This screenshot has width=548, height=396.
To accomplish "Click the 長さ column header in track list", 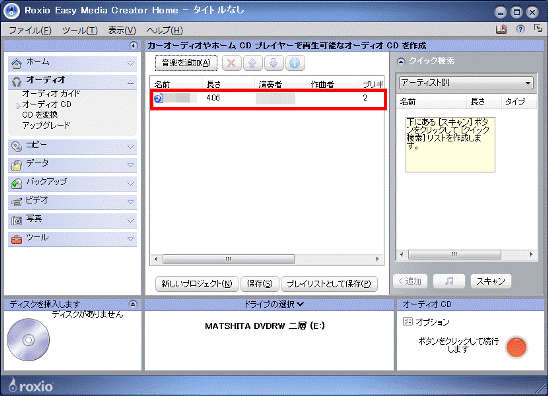I will click(x=229, y=84).
